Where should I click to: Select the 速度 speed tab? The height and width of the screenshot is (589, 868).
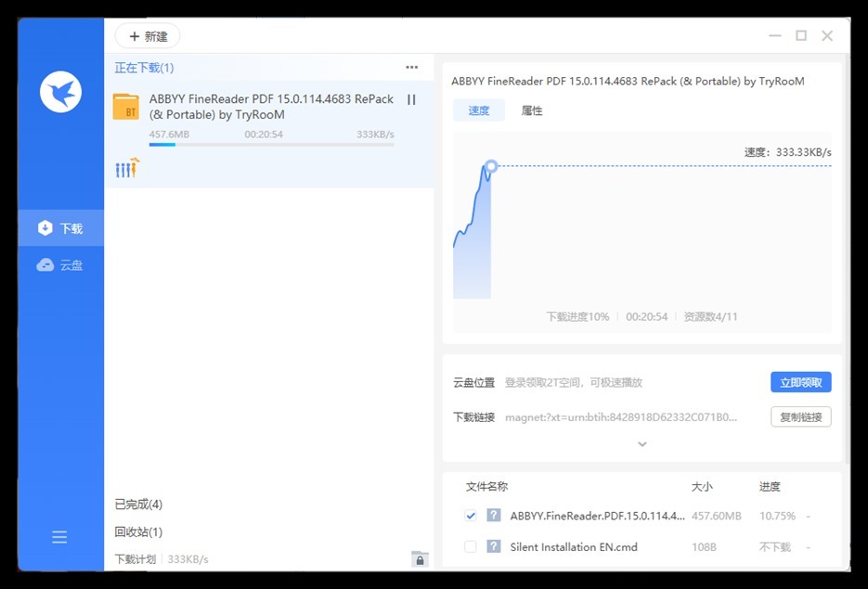point(479,110)
